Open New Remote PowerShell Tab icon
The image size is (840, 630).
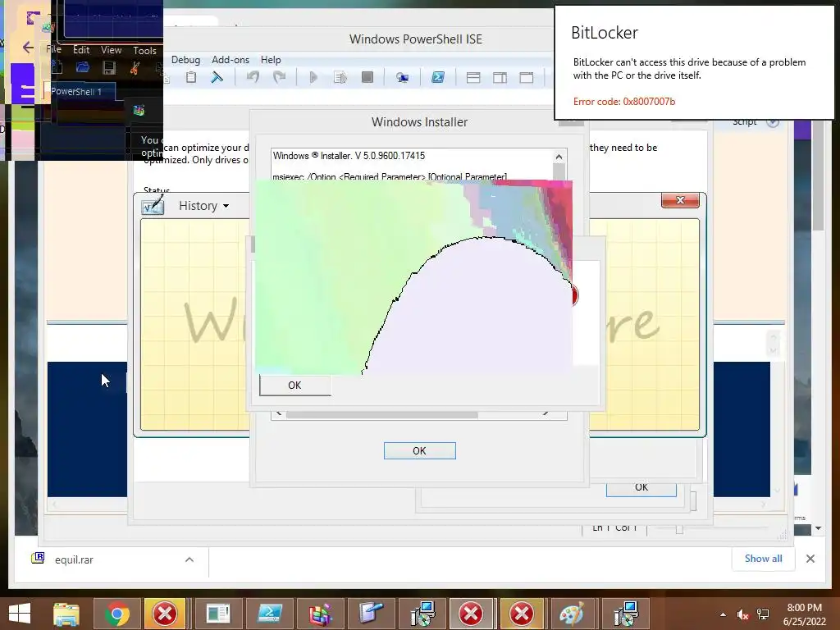402,78
